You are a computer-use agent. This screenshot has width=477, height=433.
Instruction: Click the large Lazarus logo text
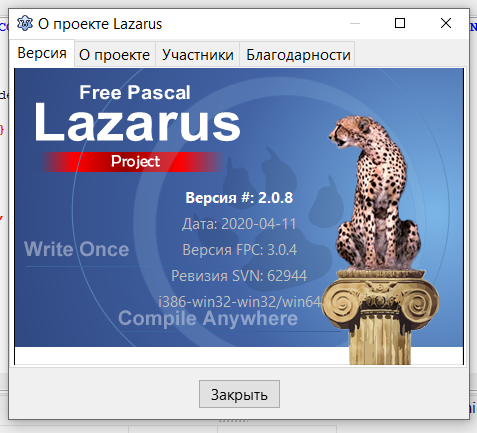137,122
